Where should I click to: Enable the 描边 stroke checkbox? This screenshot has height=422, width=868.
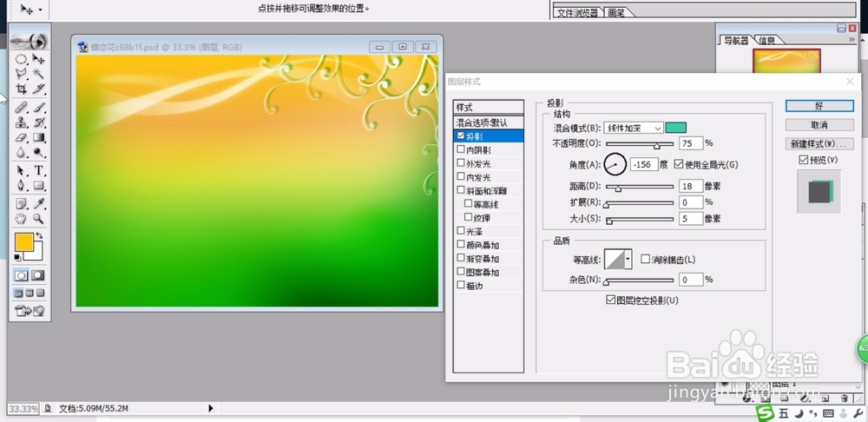click(461, 285)
